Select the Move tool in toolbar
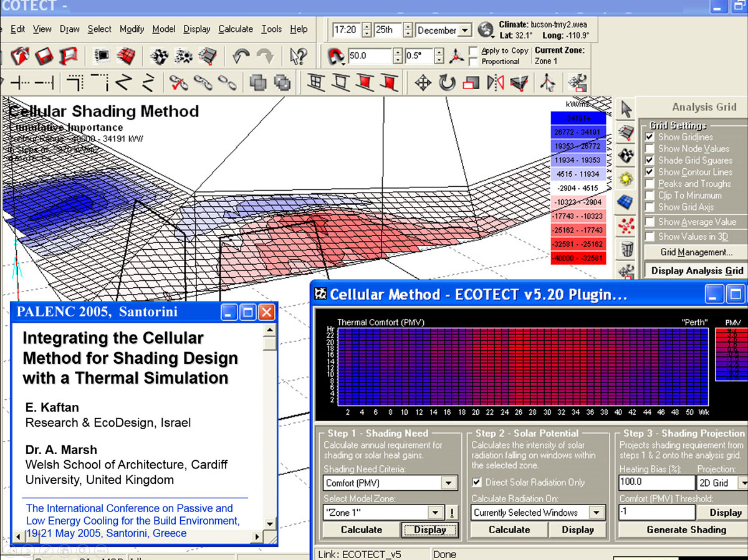This screenshot has width=748, height=560. click(x=423, y=82)
